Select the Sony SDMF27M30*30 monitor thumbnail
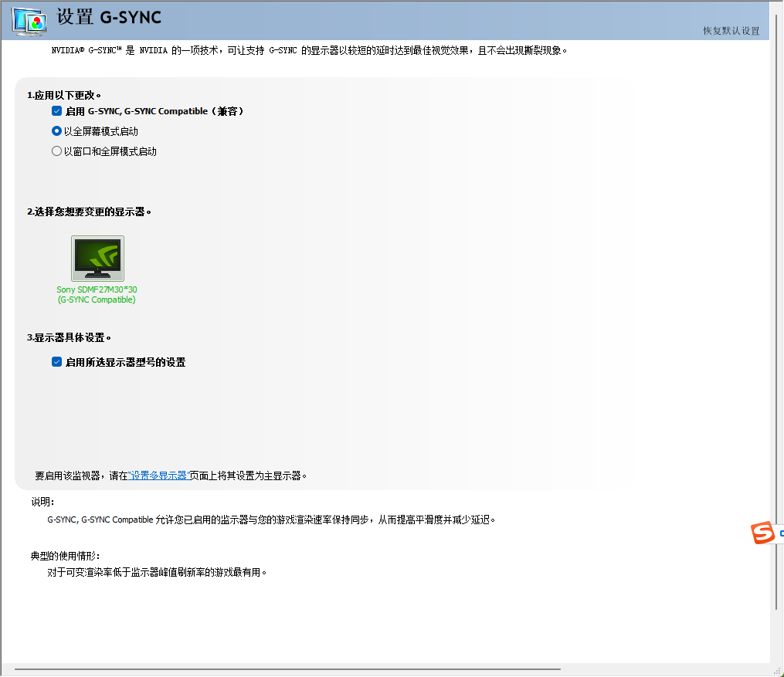Viewport: 784px width, 677px height. pyautogui.click(x=97, y=259)
